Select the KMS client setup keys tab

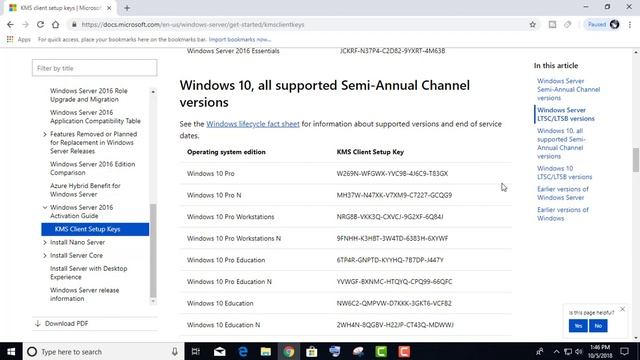[59, 8]
